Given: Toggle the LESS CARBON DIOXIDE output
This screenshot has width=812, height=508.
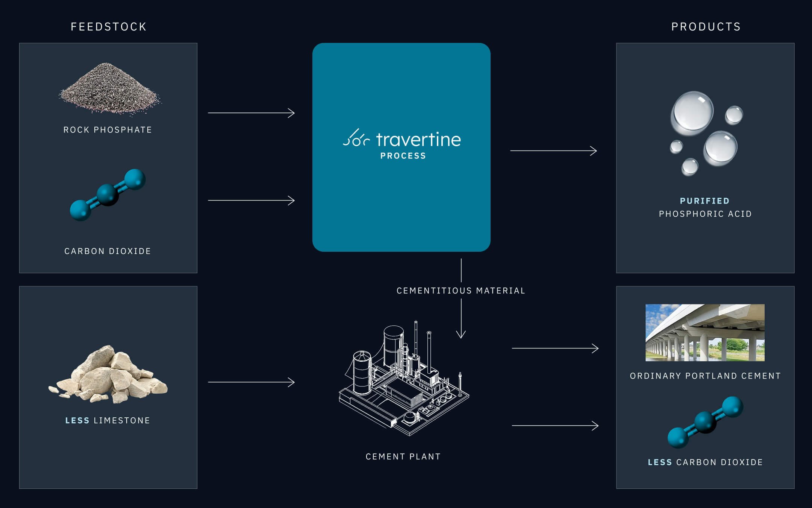Looking at the screenshot, I should pos(705,462).
